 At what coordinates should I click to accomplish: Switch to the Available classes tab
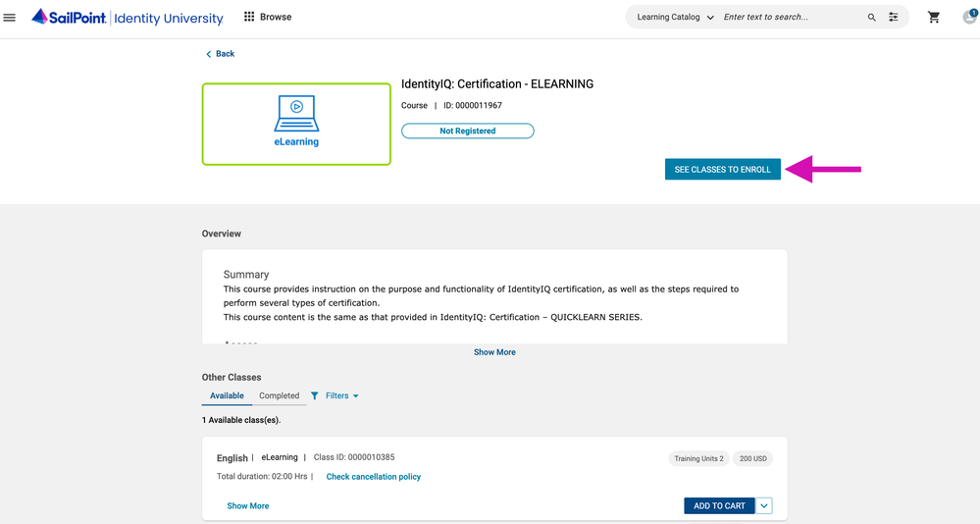point(227,395)
